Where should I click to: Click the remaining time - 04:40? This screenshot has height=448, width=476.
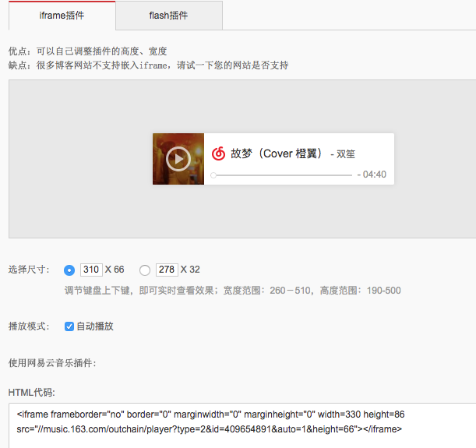tap(372, 175)
